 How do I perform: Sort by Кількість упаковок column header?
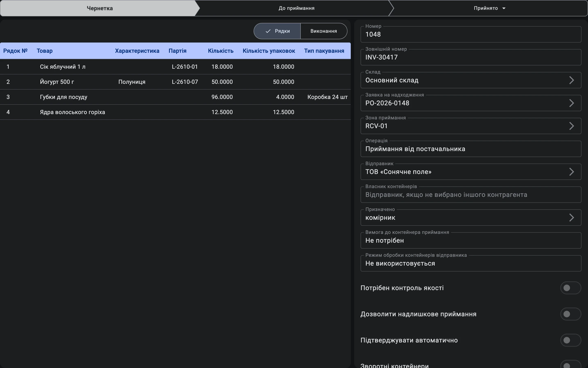pyautogui.click(x=269, y=51)
